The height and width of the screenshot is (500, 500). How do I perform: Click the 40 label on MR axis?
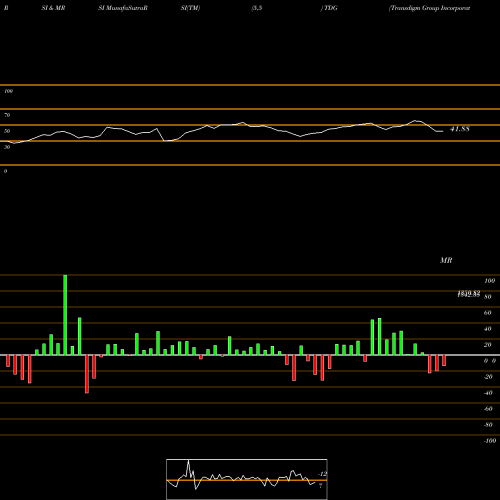pos(488,329)
